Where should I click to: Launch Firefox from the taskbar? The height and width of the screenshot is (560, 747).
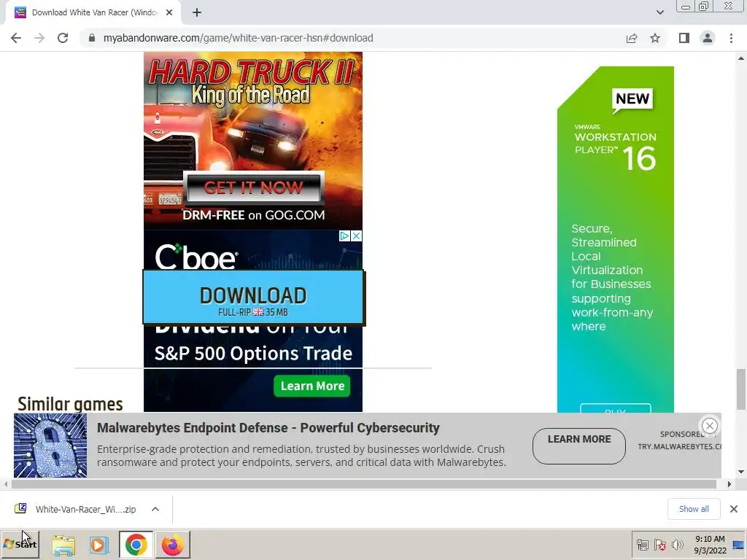(172, 545)
